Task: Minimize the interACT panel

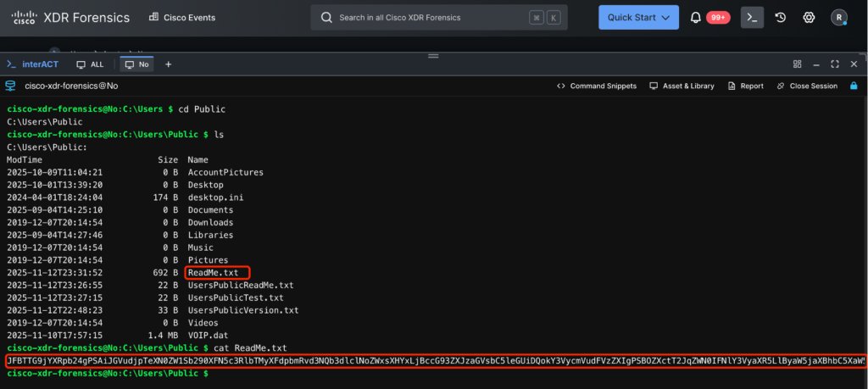Action: (816, 64)
